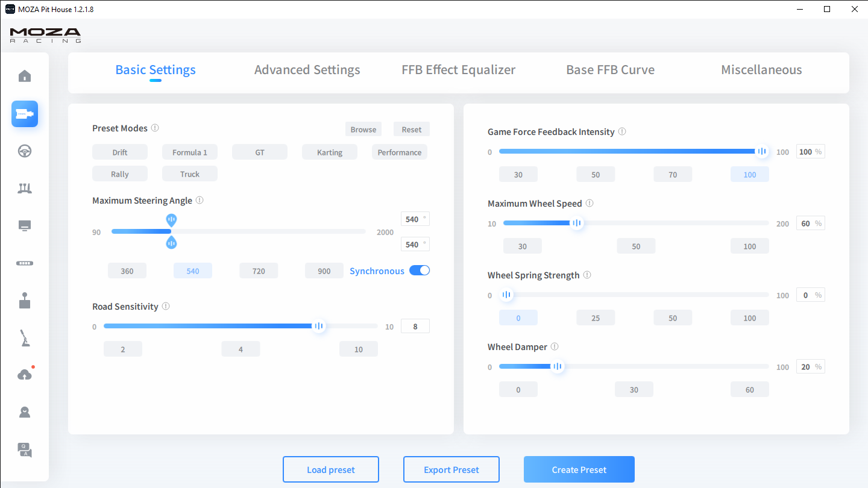Click the Road Sensitivity slider handle
The width and height of the screenshot is (868, 488).
click(319, 326)
